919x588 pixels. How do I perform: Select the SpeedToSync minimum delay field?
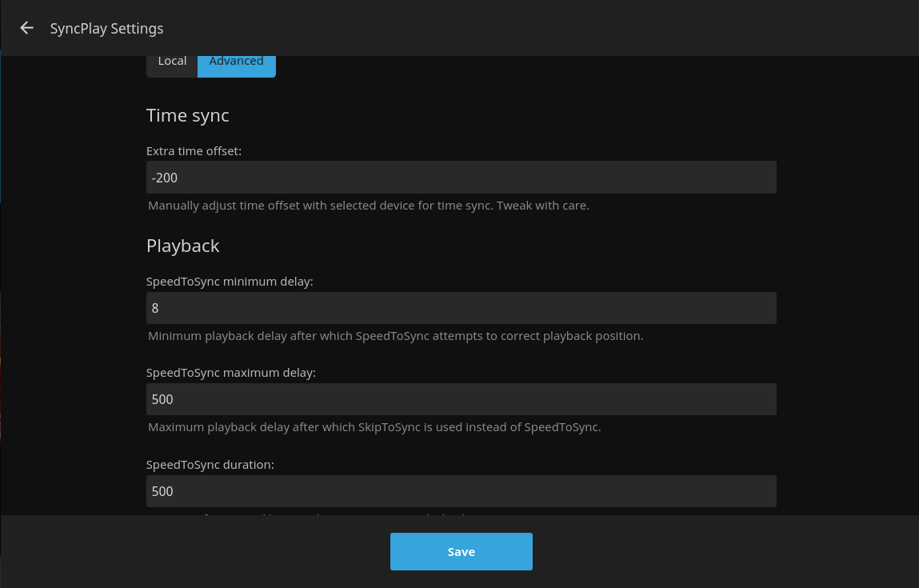click(x=461, y=307)
